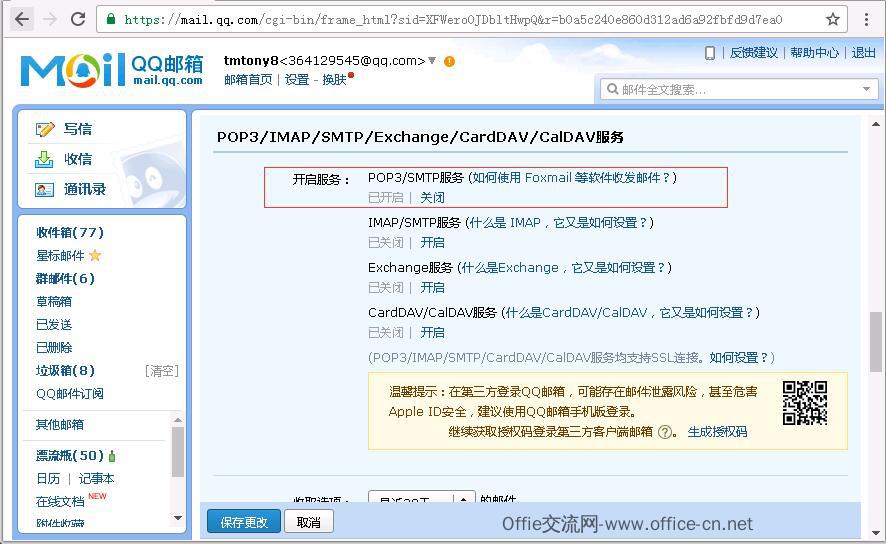The height and width of the screenshot is (544, 886).
Task: Open the account dropdown arrow beside the email address
Action: point(432,60)
